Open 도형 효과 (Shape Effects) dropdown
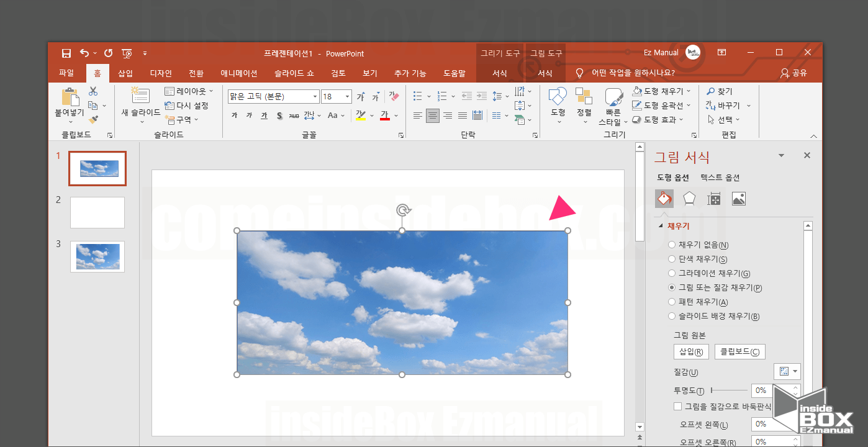The image size is (868, 447). click(658, 120)
